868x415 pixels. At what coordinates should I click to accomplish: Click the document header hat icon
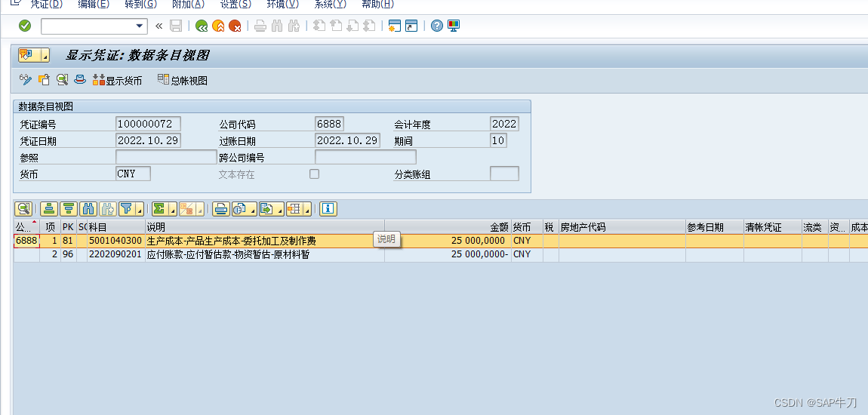pos(80,80)
